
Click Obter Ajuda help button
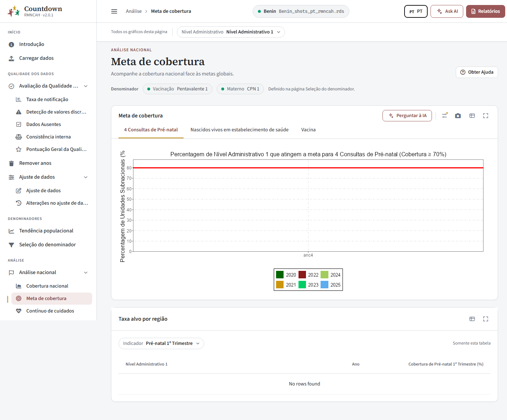pos(477,72)
